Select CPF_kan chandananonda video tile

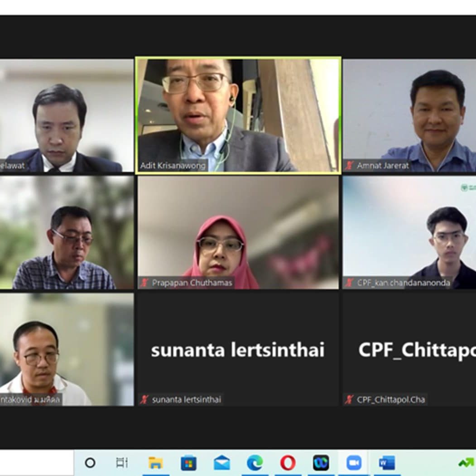coord(409,232)
